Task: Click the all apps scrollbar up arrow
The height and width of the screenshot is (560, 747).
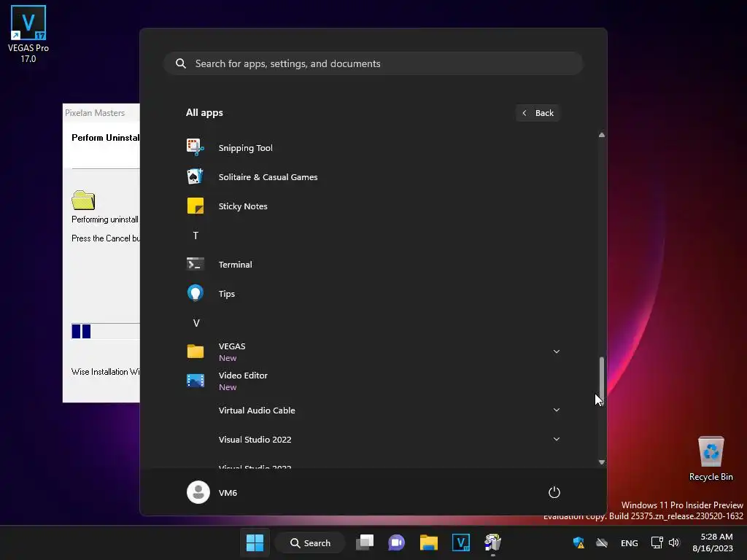Action: coord(602,135)
